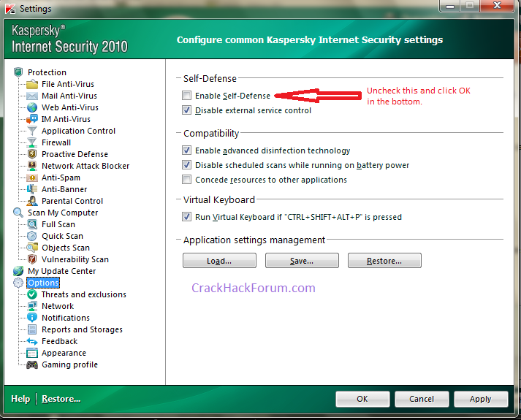Click the Save... settings button
Image resolution: width=521 pixels, height=420 pixels.
pos(302,261)
